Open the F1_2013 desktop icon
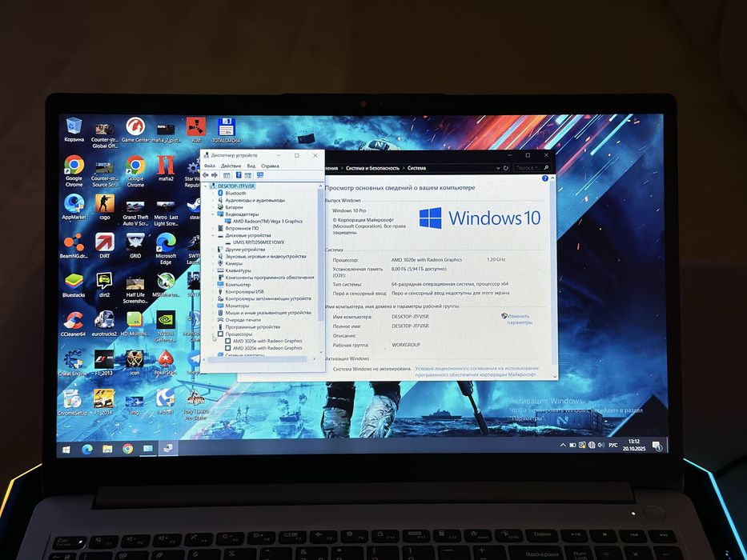Image resolution: width=747 pixels, height=560 pixels. click(104, 363)
